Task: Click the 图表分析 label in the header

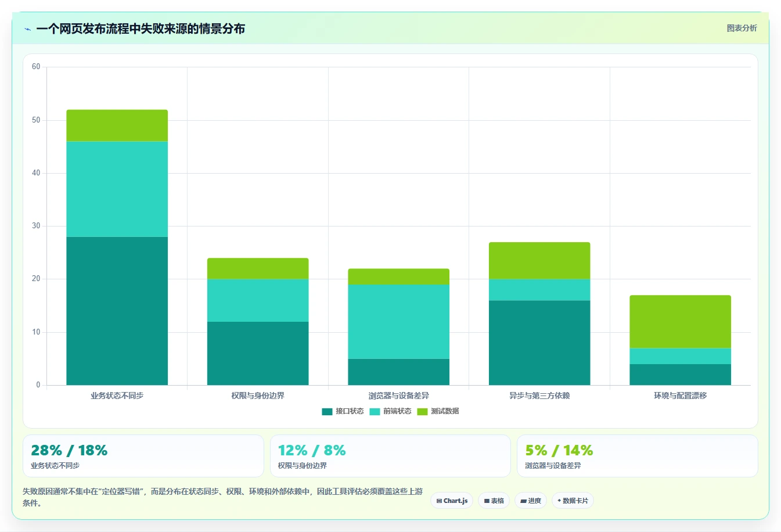Action: [x=742, y=28]
